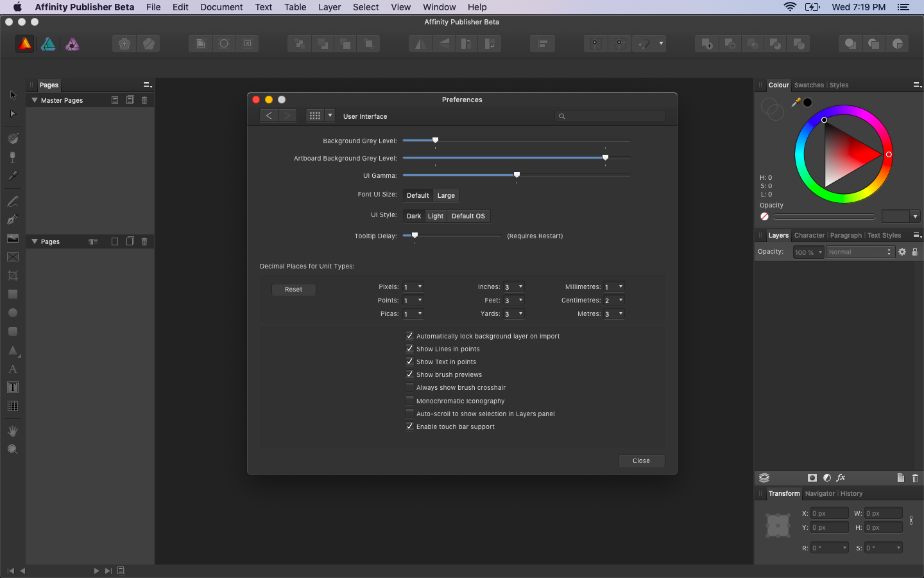Choose Large font UI size
Image resolution: width=924 pixels, height=578 pixels.
pos(446,195)
